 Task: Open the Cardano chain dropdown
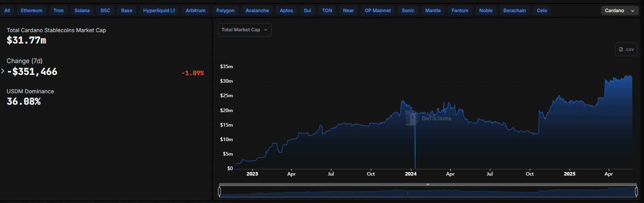point(620,11)
